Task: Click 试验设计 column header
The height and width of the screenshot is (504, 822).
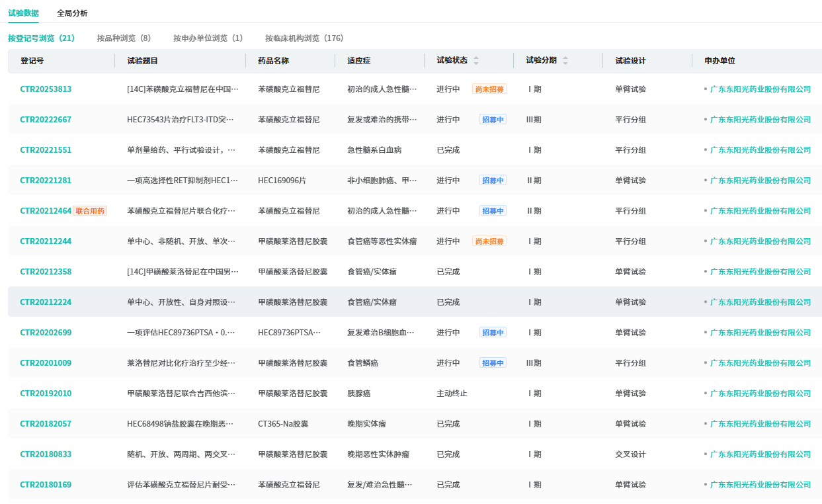Action: [x=630, y=61]
